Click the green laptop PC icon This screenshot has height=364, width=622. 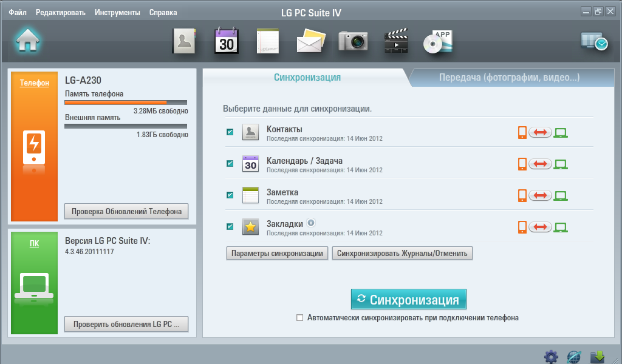pyautogui.click(x=34, y=286)
